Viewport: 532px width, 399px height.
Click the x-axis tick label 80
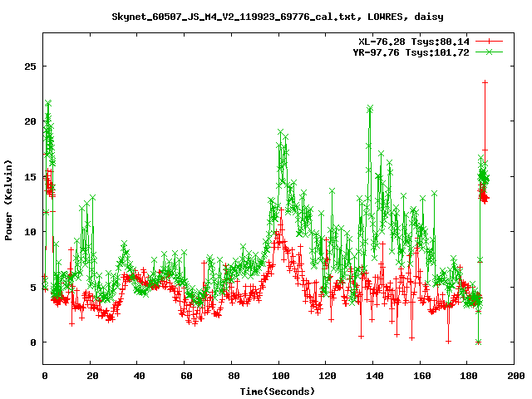coord(234,376)
